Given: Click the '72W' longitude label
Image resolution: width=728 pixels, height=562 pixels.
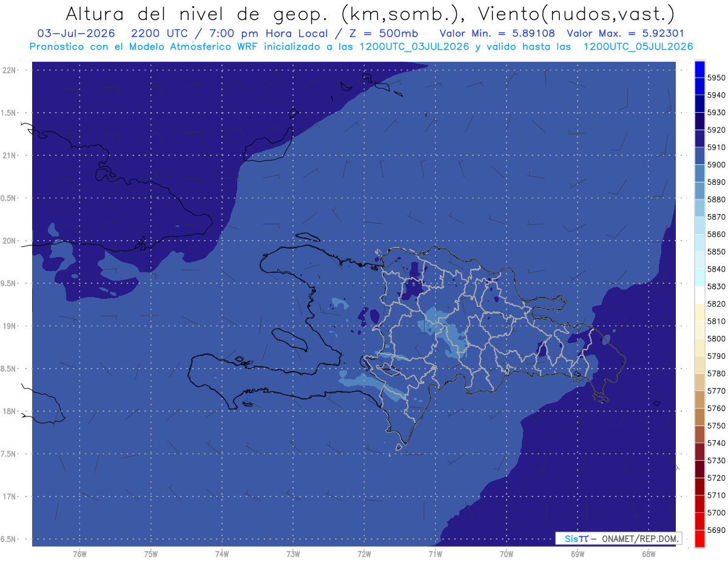Looking at the screenshot, I should click(x=364, y=554).
